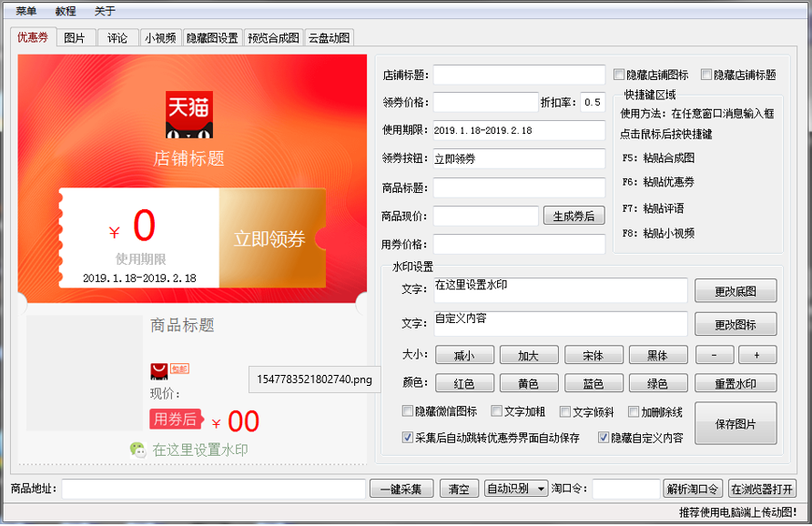Set watermark color with 绿色 button

[658, 383]
